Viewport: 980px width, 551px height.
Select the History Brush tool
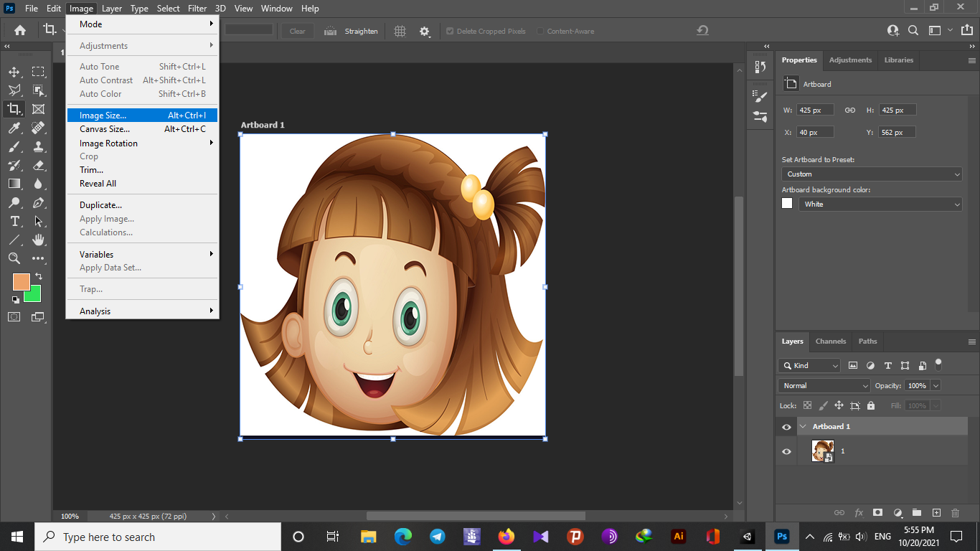pyautogui.click(x=14, y=165)
